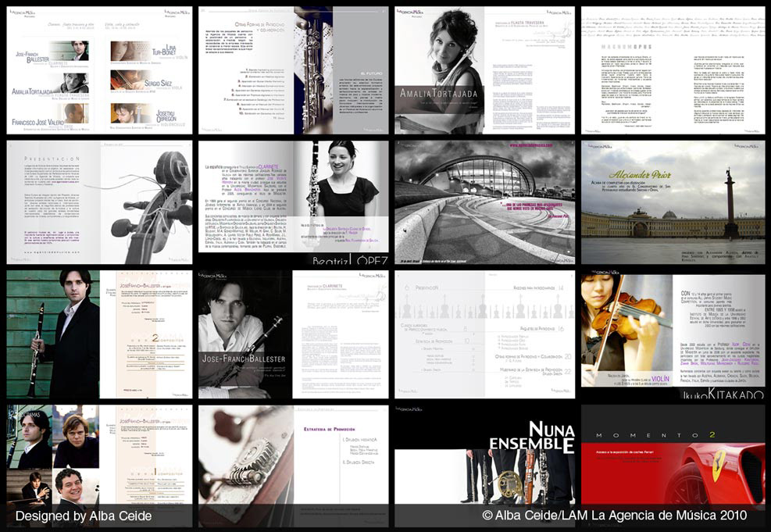Select the Magnum Opus text-only spread

(673, 70)
